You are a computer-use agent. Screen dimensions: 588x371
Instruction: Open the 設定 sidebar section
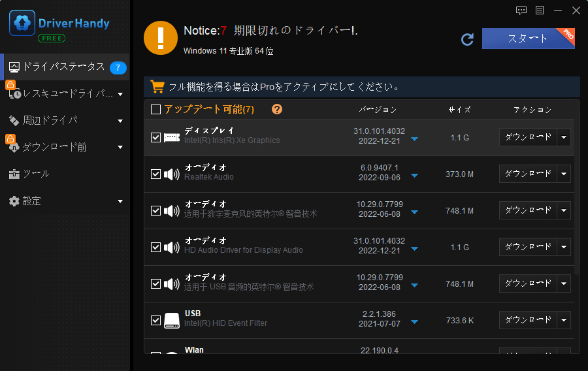click(65, 201)
